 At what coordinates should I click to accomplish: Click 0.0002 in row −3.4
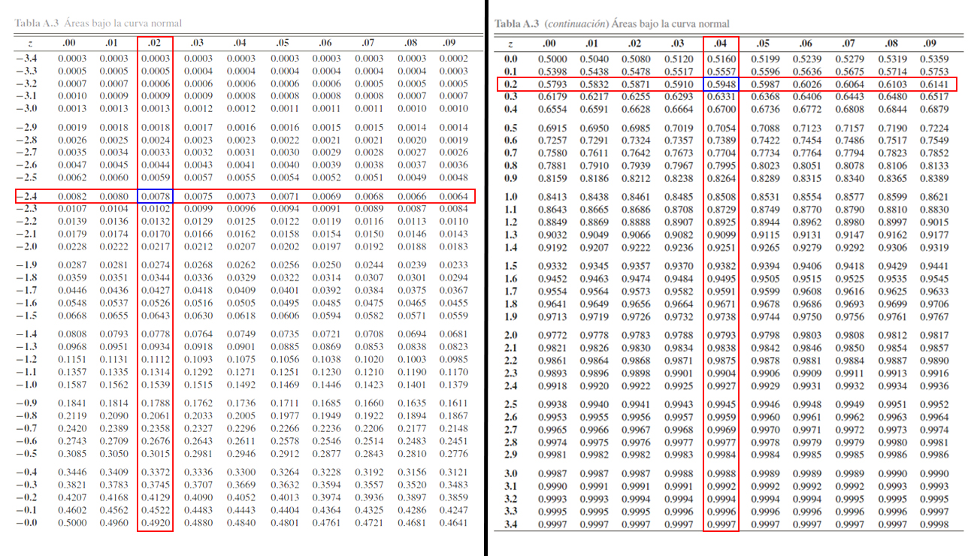point(453,58)
